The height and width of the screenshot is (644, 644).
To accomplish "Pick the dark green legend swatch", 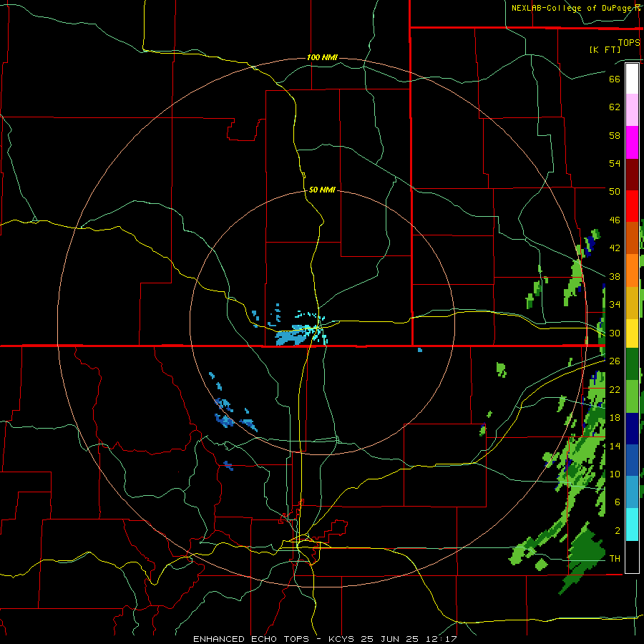I will [x=632, y=364].
